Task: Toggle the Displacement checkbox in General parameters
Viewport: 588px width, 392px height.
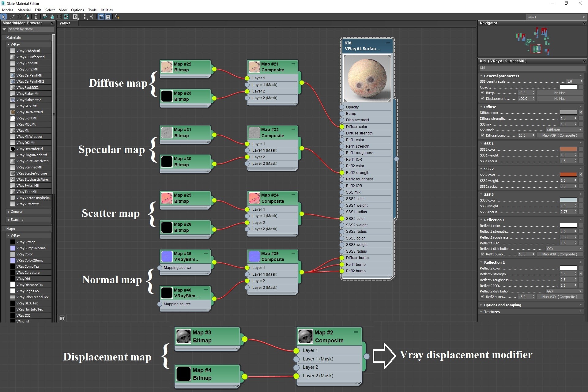Action: pyautogui.click(x=483, y=99)
